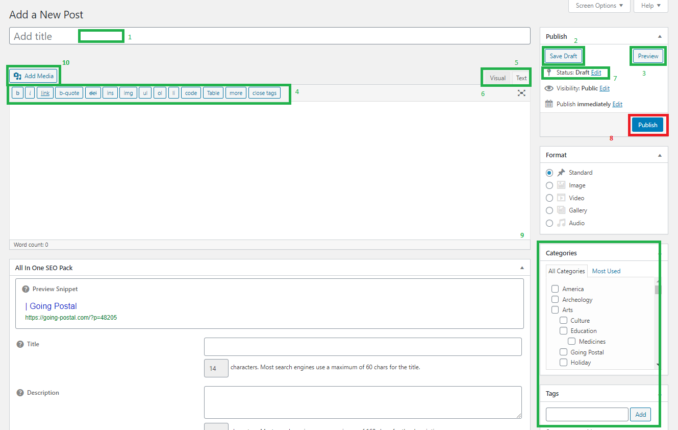The height and width of the screenshot is (430, 678).
Task: Open the Help dropdown tab
Action: coord(651,6)
